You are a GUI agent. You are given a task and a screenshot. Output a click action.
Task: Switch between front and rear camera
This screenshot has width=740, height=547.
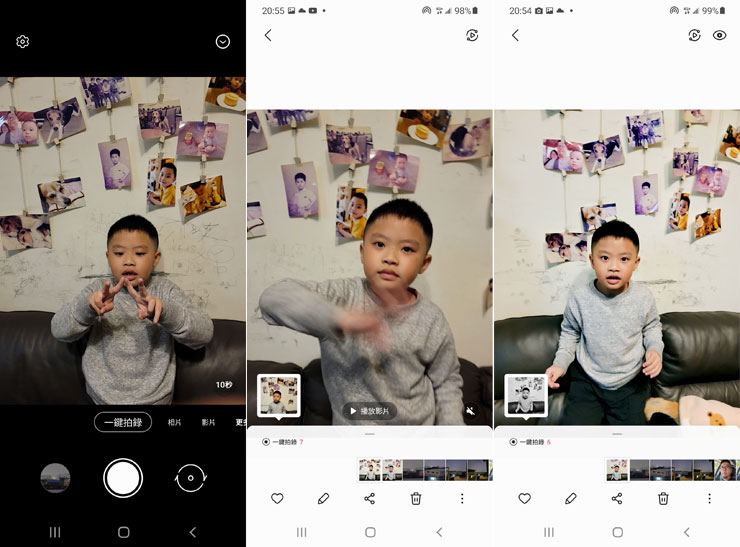(x=190, y=478)
